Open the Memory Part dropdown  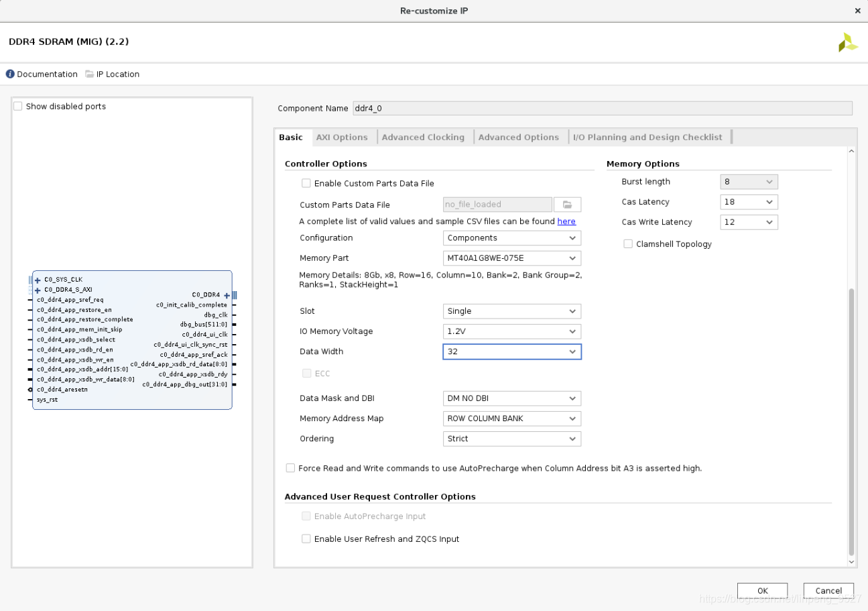pos(512,258)
